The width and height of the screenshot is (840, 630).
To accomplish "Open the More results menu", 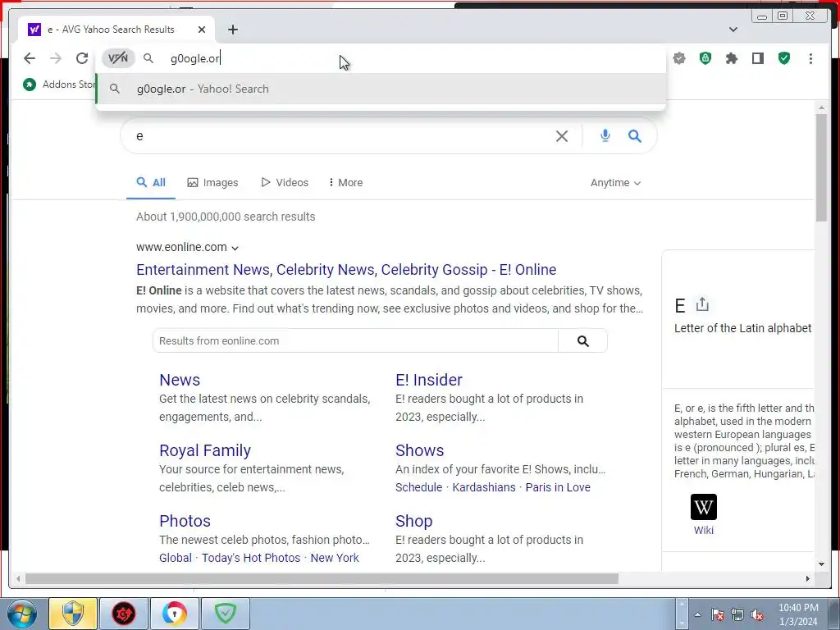I will click(x=345, y=183).
